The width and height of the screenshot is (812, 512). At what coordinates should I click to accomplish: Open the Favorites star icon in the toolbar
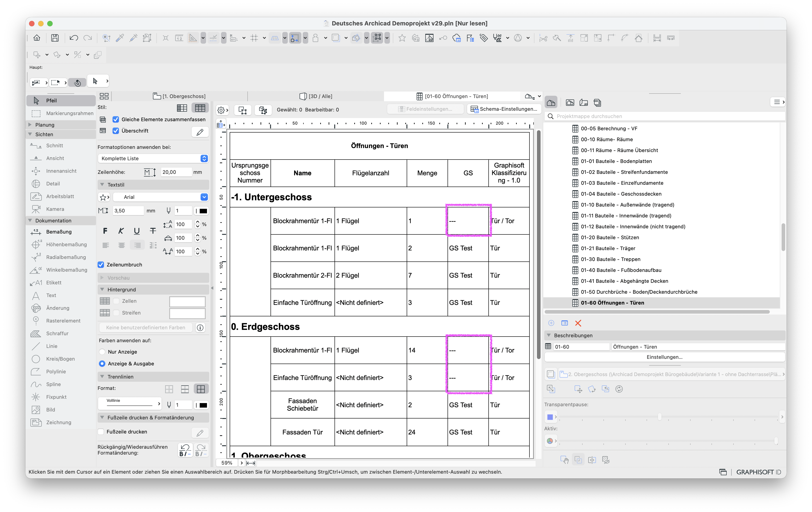click(x=402, y=38)
